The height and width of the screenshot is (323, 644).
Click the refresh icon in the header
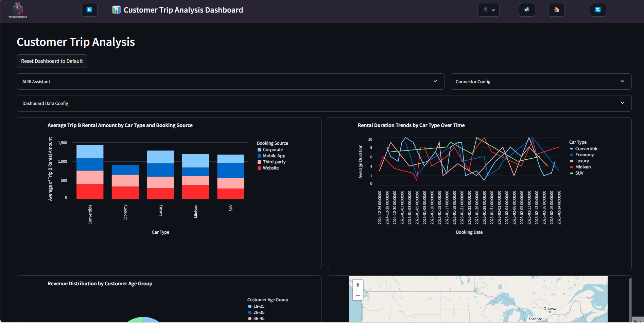(x=598, y=10)
